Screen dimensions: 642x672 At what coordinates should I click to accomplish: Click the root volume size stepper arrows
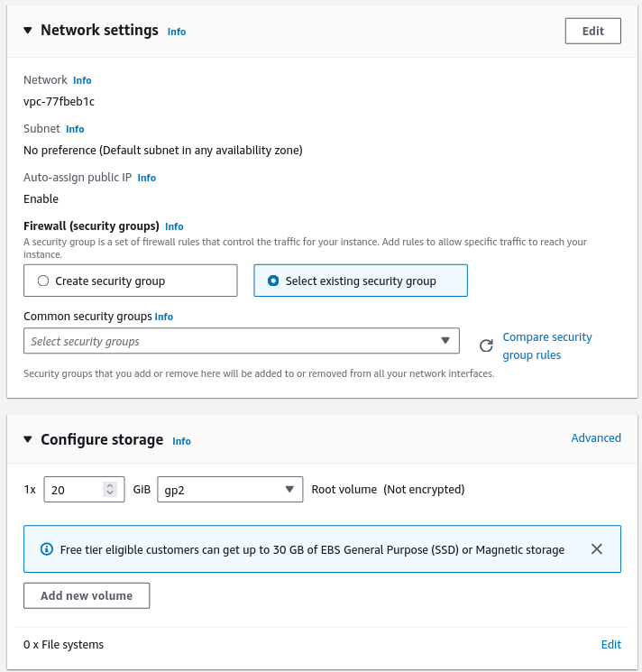coord(110,490)
